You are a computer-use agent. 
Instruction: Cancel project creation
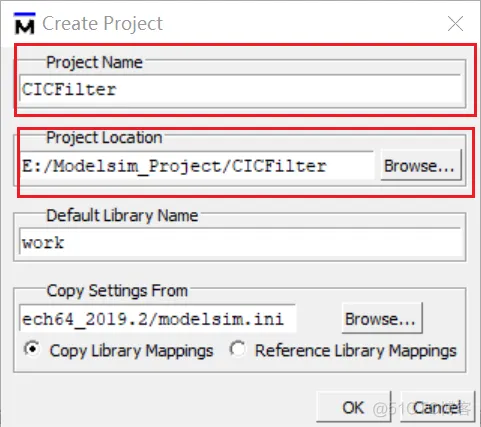pos(437,407)
